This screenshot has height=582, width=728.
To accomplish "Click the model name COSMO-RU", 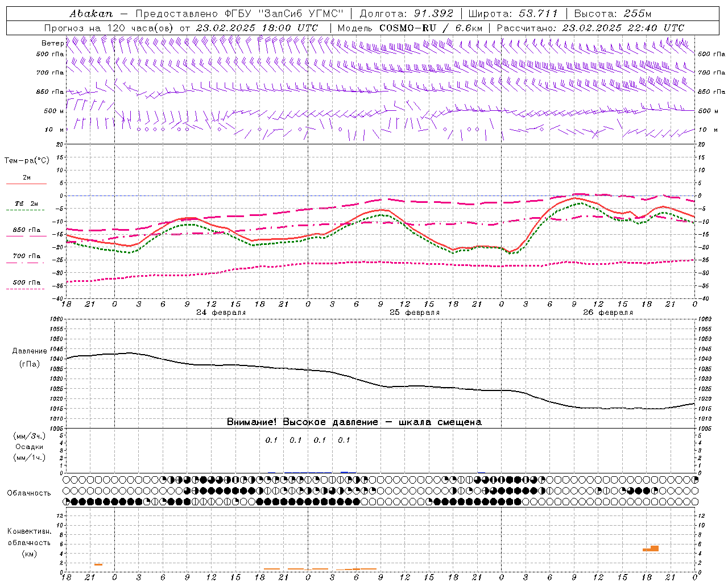I will click(x=408, y=28).
